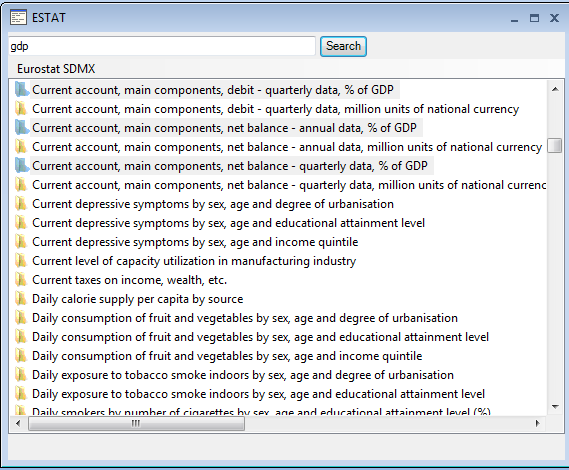Click folder icon for depressive symptoms by educational attainment
The height and width of the screenshot is (470, 569).
pos(21,222)
